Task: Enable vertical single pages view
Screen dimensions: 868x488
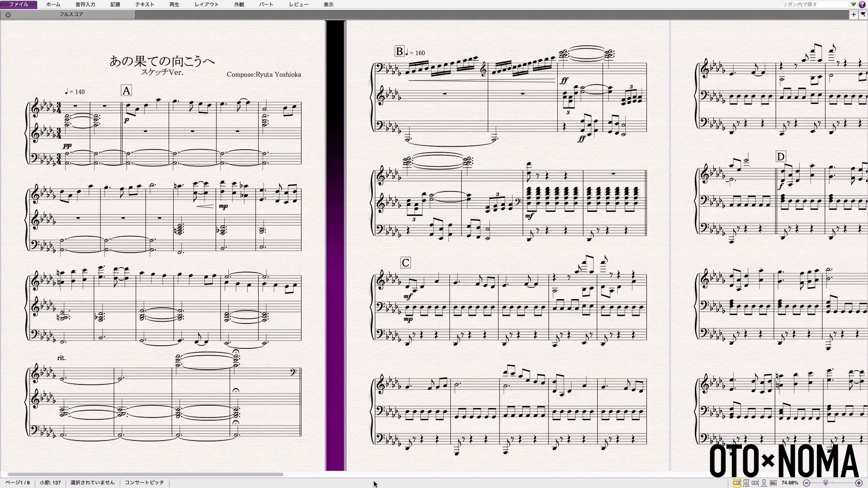Action: point(764,483)
